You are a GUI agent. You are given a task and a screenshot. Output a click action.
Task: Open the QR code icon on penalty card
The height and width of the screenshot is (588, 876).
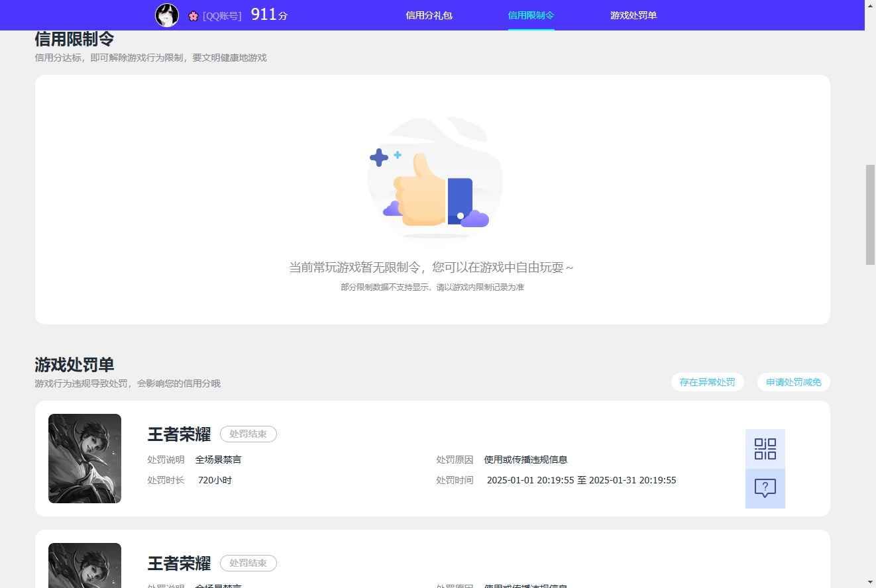[x=765, y=448]
